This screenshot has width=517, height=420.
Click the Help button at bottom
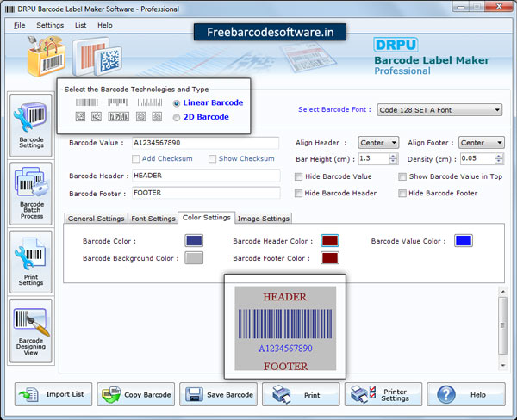466,394
